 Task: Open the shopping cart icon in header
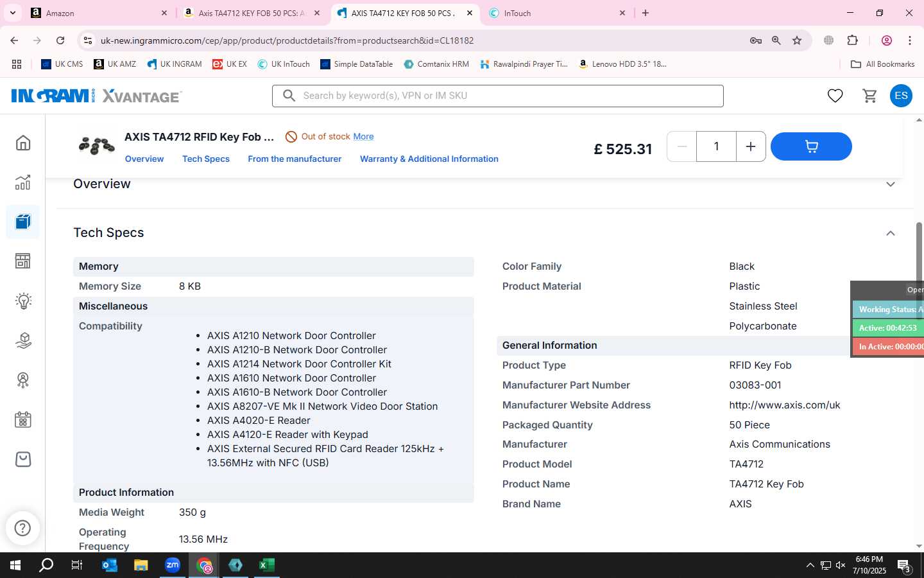pyautogui.click(x=869, y=96)
